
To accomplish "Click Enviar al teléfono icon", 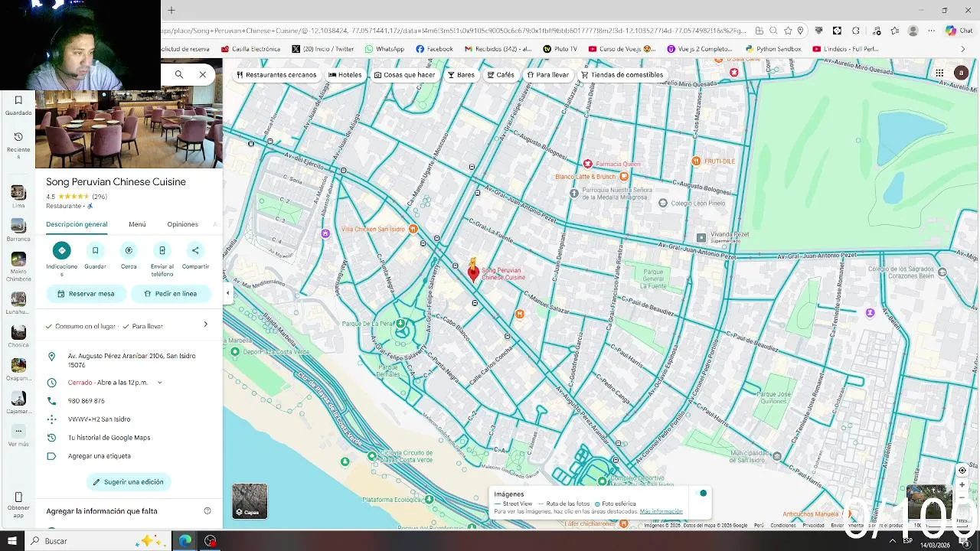I will (x=162, y=250).
